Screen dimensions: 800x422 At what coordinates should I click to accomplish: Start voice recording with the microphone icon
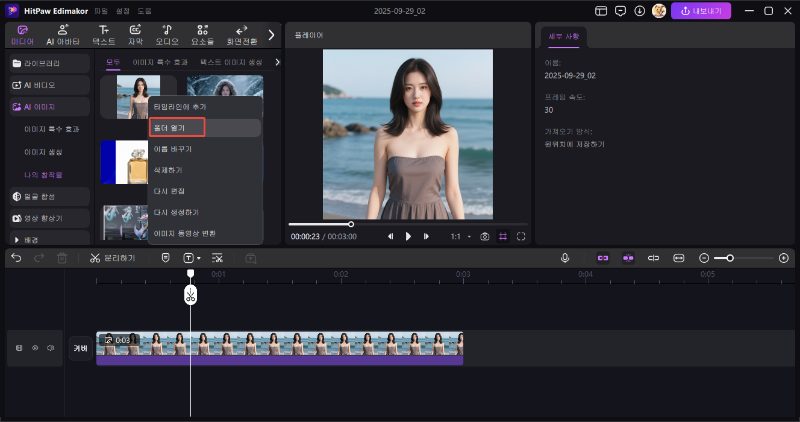(x=565, y=258)
